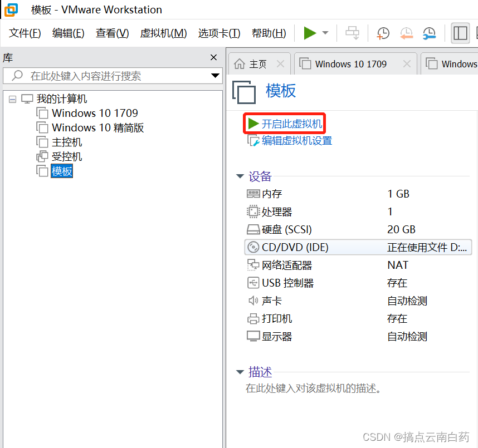This screenshot has width=478, height=448.
Task: Revert to snapshot using the orange arrow icon
Action: 406,33
